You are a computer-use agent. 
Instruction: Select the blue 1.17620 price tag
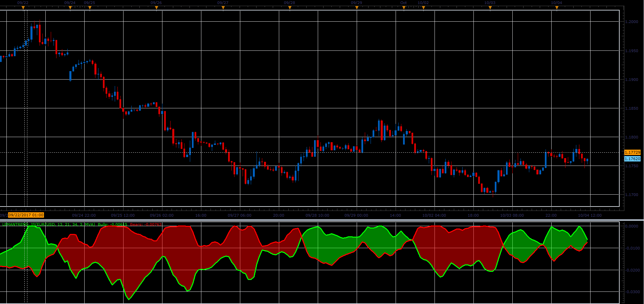pos(632,159)
